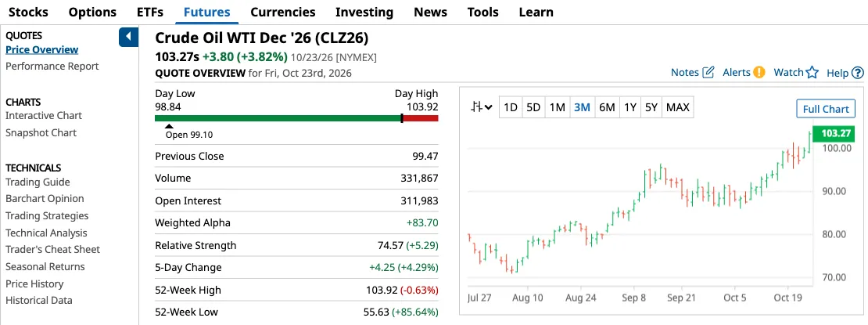Click the Notes link text
Screen dimensions: 868x325
click(x=685, y=72)
